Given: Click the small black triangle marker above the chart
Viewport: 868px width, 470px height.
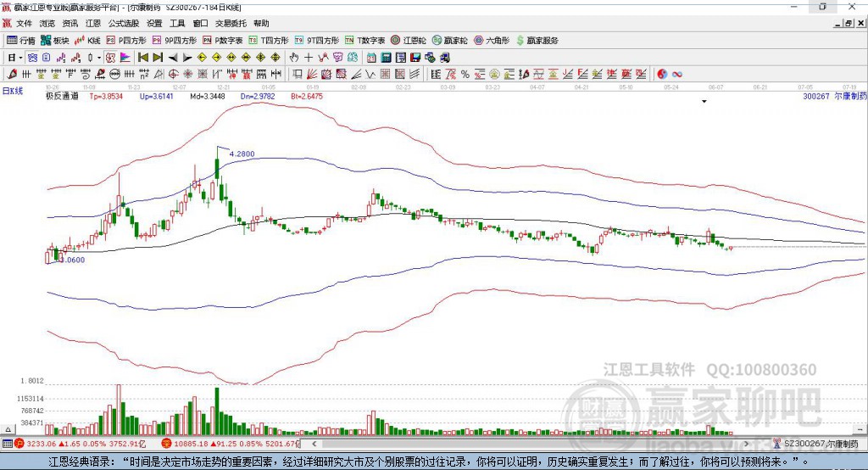Looking at the screenshot, I should [704, 102].
